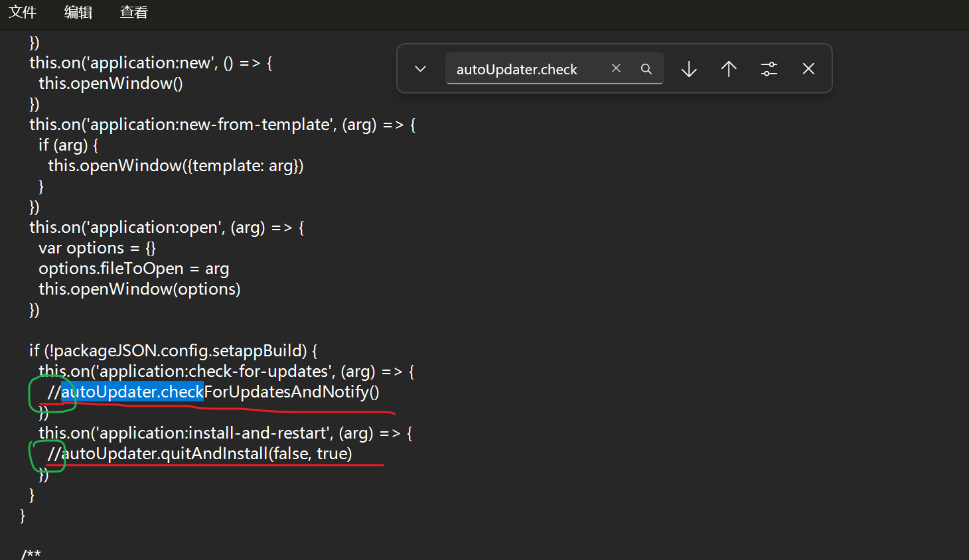Find previous match with up arrow
The image size is (969, 560).
coord(729,68)
